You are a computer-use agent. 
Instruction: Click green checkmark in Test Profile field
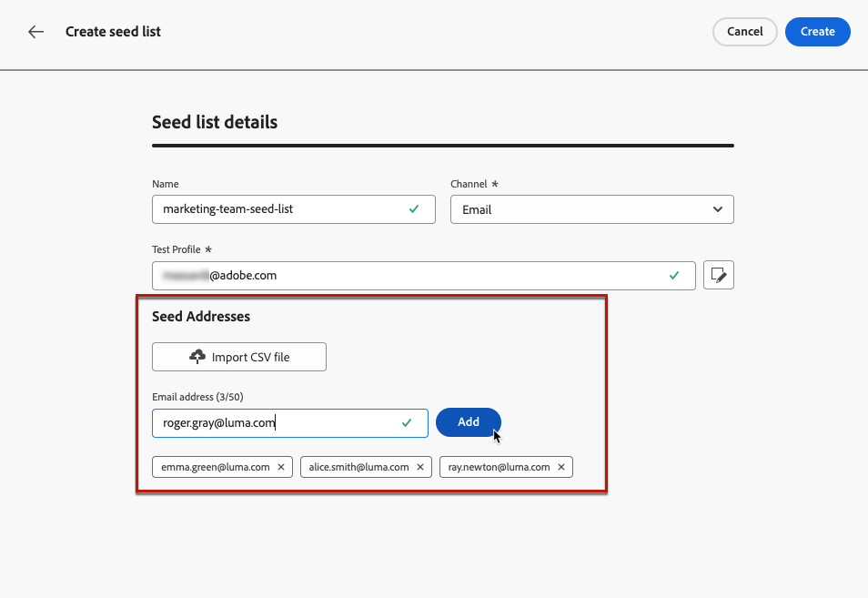674,274
